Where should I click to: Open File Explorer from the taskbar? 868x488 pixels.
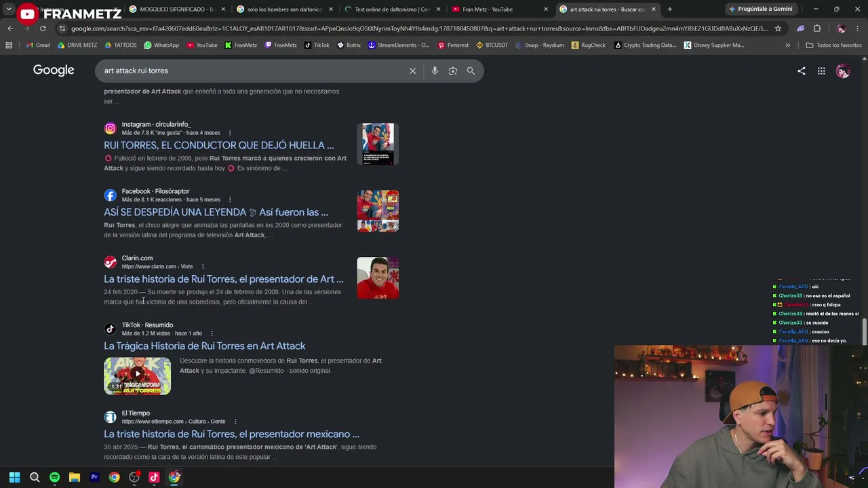click(x=75, y=477)
